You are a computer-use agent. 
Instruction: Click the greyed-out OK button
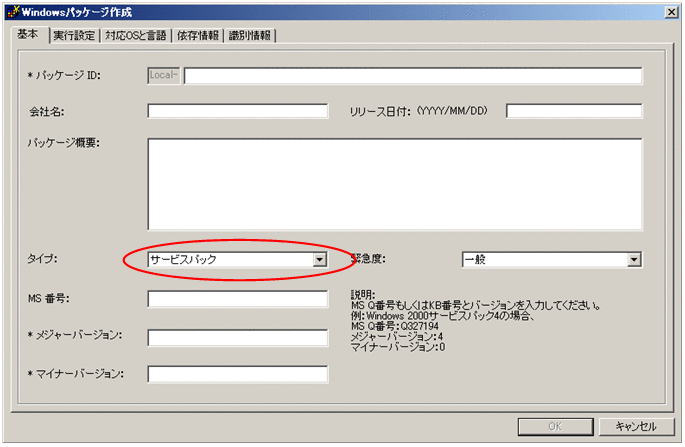click(555, 426)
